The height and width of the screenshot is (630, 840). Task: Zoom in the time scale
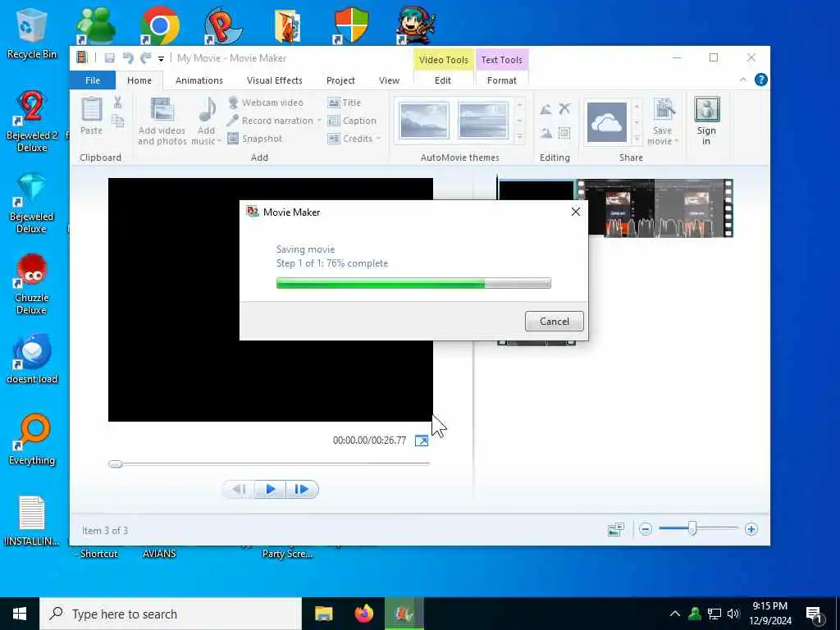tap(751, 529)
